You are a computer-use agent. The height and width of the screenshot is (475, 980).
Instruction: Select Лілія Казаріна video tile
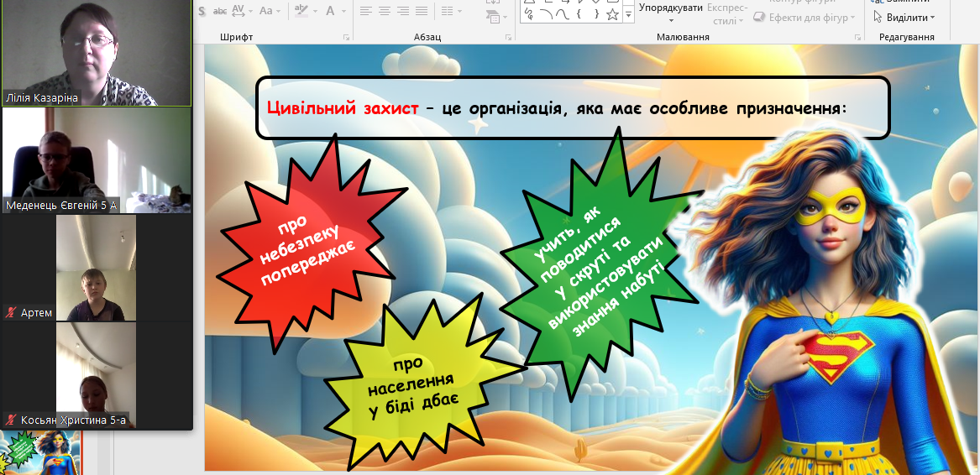pyautogui.click(x=97, y=53)
